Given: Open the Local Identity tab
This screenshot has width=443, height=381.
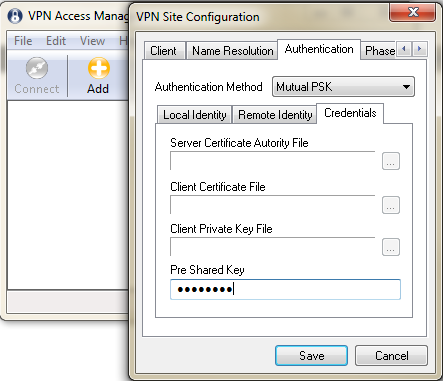Looking at the screenshot, I should 194,115.
